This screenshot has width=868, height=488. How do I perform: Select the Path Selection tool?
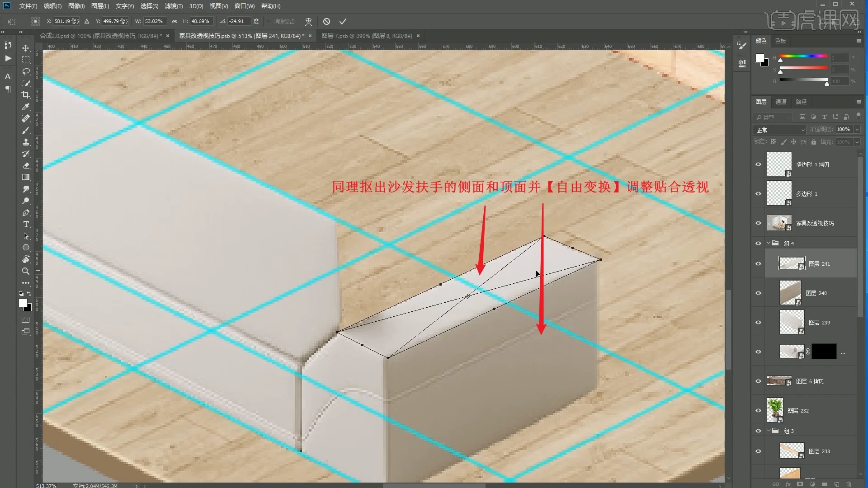point(26,236)
